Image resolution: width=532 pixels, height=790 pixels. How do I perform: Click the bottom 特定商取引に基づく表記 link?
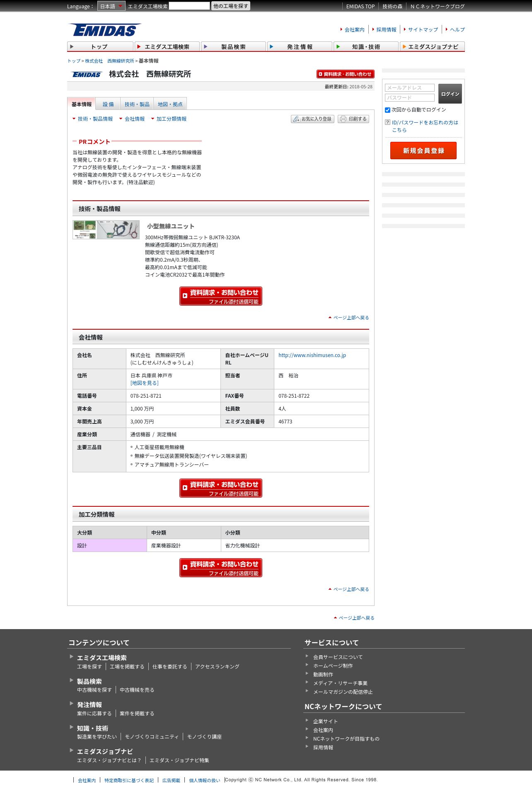point(129,780)
